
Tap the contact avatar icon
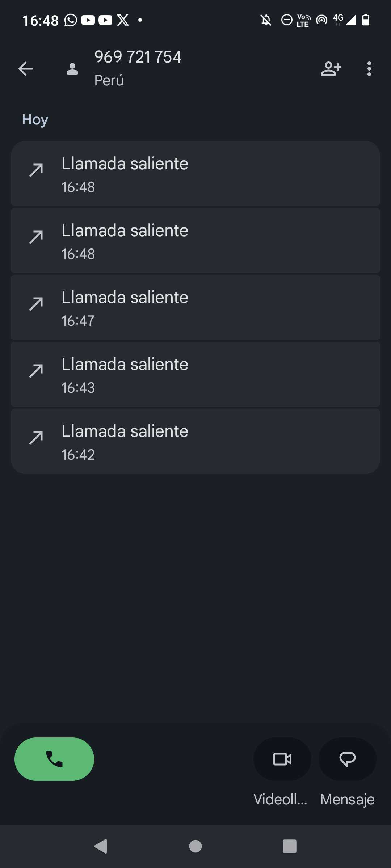tap(72, 69)
